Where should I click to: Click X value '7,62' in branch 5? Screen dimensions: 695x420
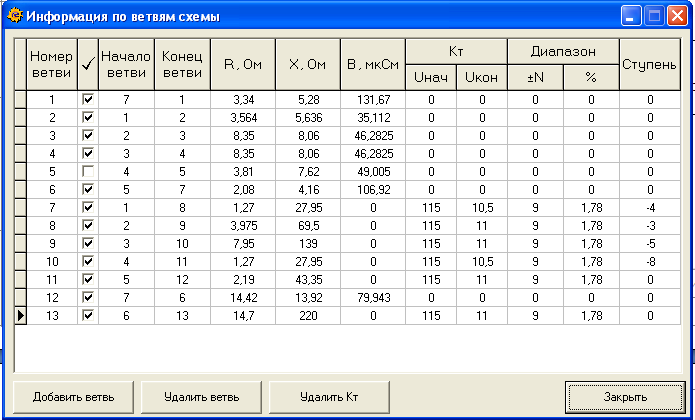(x=308, y=171)
